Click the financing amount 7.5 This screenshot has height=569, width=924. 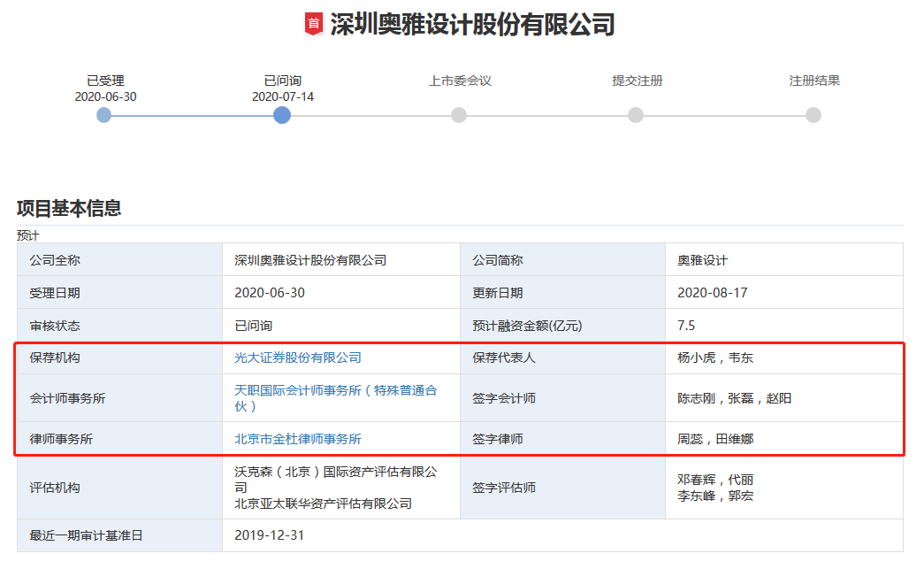[686, 326]
